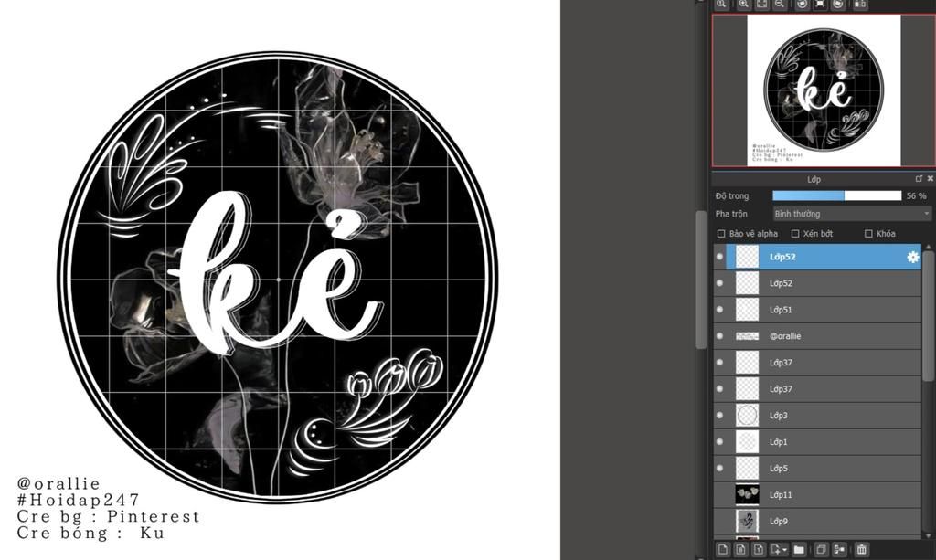936x560 pixels.
Task: Add a new blank layer
Action: tap(722, 549)
